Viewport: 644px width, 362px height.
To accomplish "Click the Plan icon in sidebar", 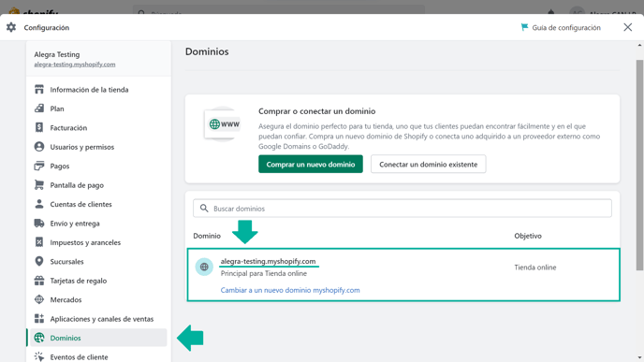I will click(39, 109).
